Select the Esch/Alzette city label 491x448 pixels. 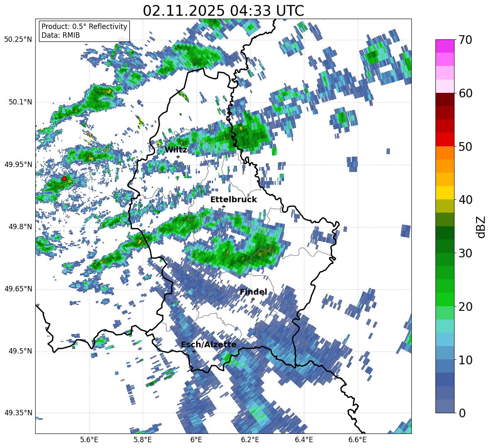point(209,344)
